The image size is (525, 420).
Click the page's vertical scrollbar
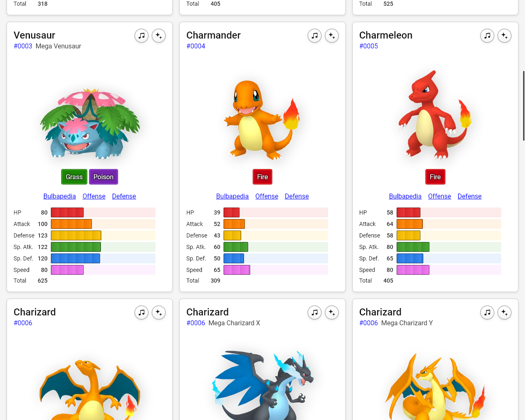tap(523, 106)
